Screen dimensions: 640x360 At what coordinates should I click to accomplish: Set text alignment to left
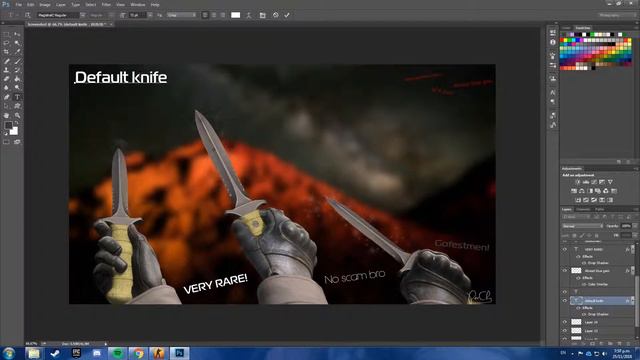tap(205, 15)
